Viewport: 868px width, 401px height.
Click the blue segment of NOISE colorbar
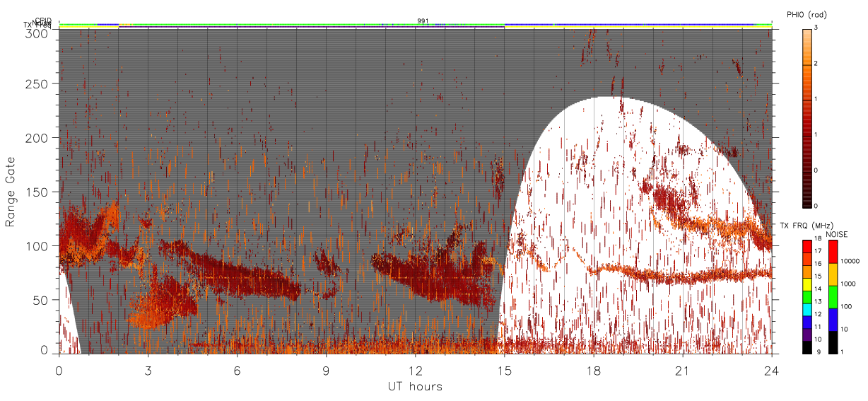833,318
